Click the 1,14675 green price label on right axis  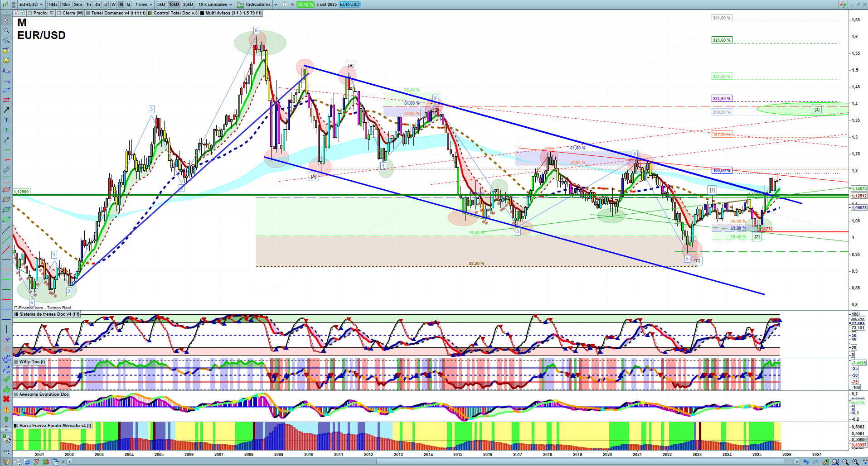[859, 189]
